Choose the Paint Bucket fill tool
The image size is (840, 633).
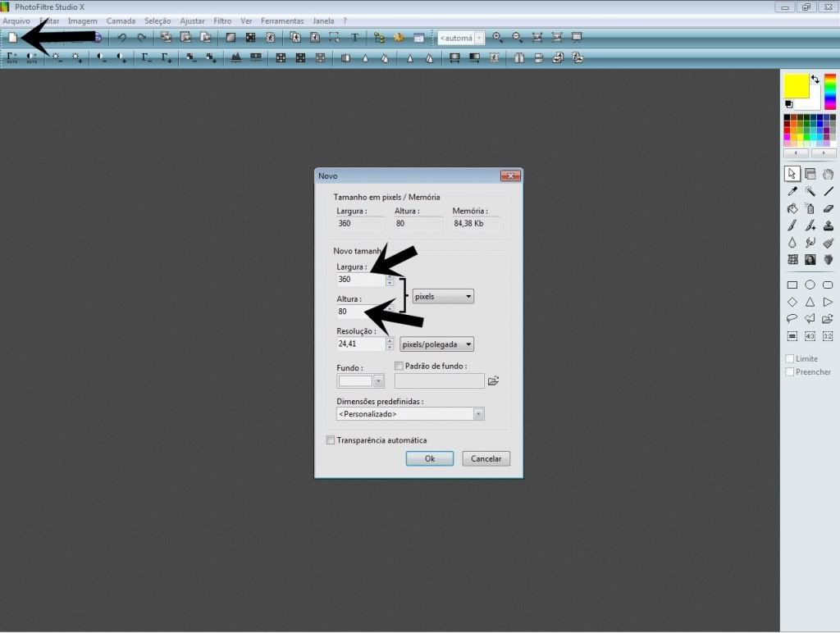(792, 208)
